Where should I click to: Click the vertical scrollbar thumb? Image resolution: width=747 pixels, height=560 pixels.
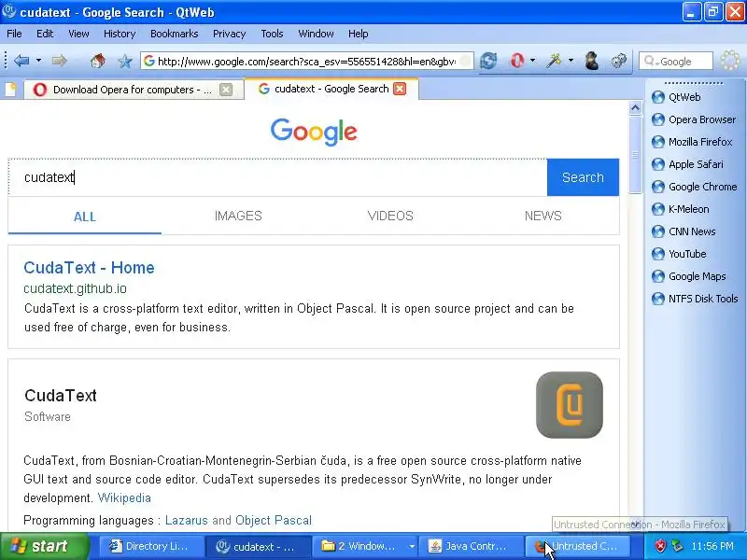pos(635,155)
